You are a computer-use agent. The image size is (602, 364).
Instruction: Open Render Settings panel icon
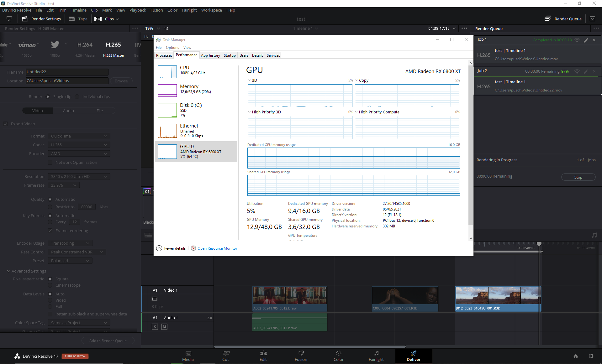tap(25, 19)
